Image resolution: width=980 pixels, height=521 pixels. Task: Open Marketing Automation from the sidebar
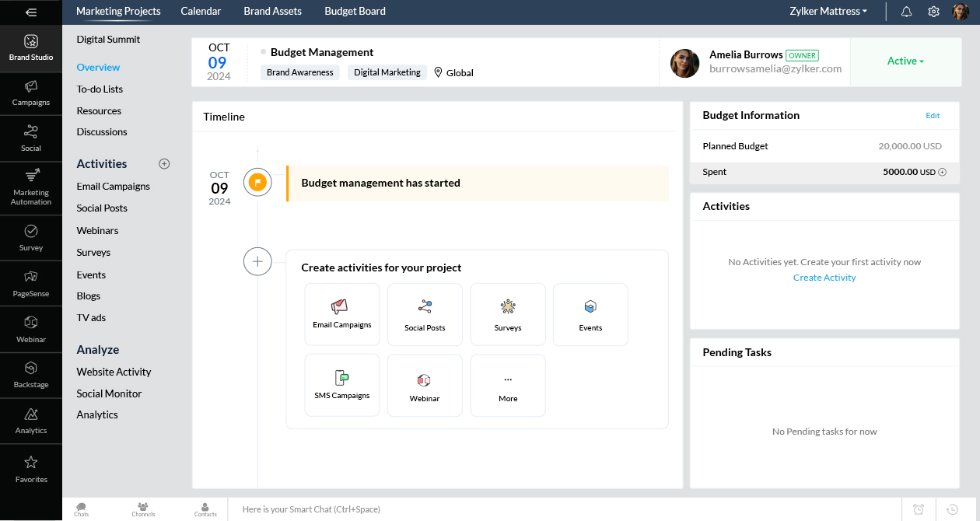click(x=31, y=185)
